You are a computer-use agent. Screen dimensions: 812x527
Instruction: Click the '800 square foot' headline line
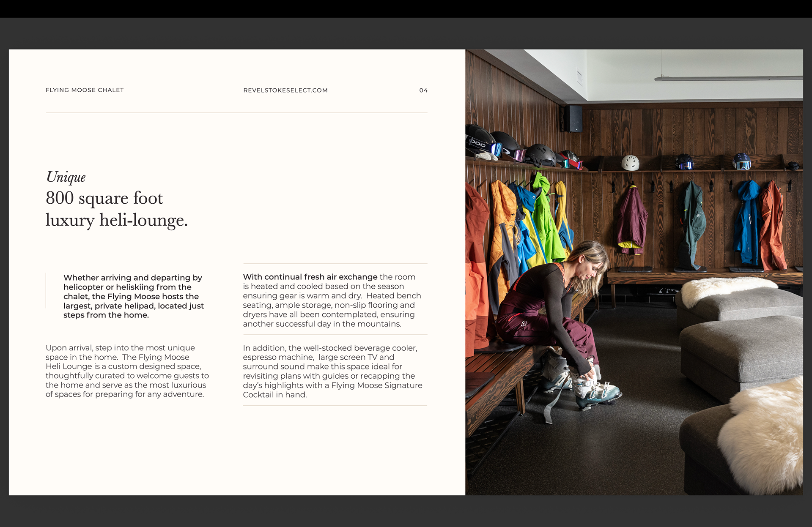pos(104,198)
